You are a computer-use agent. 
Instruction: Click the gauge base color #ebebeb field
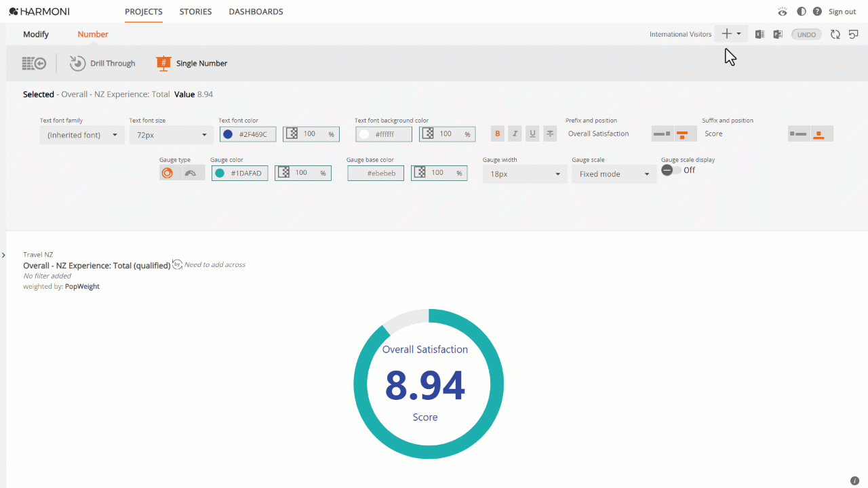(x=376, y=174)
